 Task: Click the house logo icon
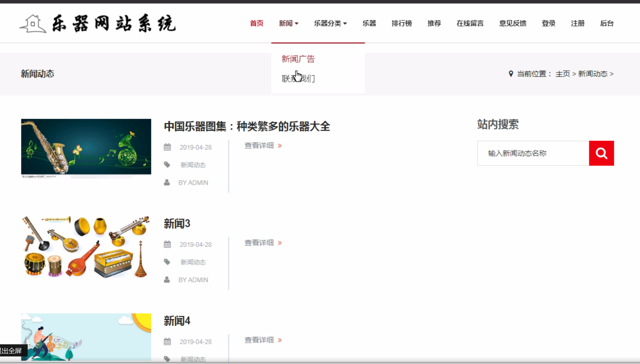[x=33, y=23]
